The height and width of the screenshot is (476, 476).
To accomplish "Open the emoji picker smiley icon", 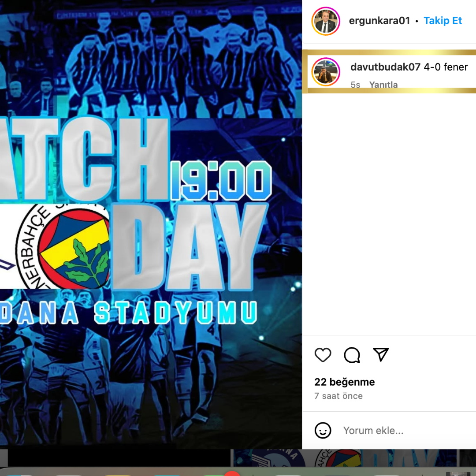I will 323,430.
